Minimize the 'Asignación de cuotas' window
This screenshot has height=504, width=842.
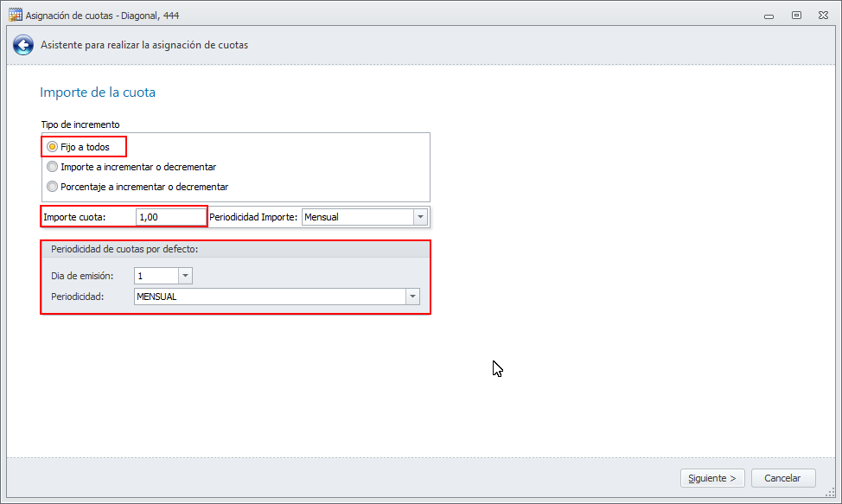(x=769, y=16)
